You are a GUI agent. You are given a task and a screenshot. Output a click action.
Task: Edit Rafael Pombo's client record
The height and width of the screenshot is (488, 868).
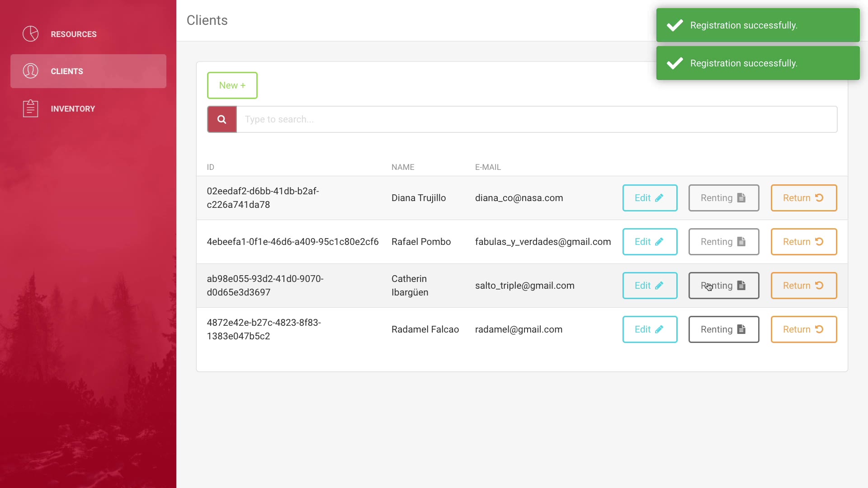[650, 242]
